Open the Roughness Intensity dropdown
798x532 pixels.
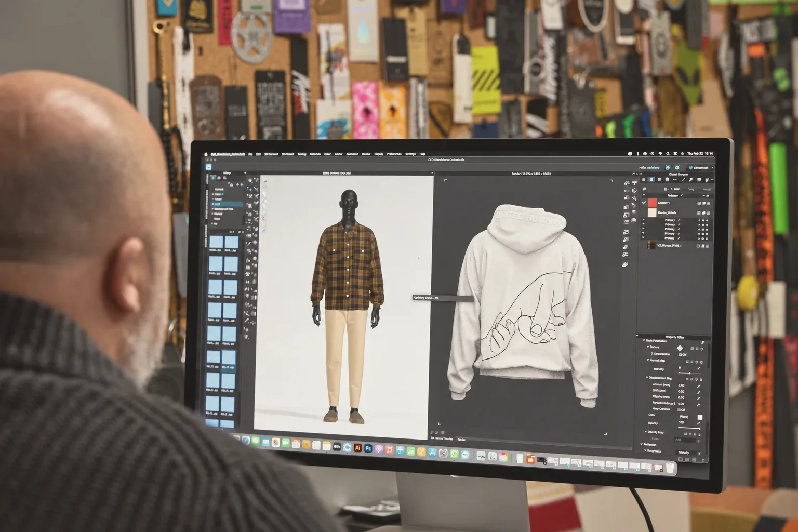point(688,453)
